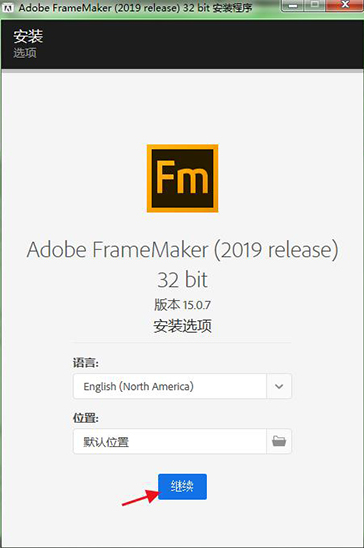Click the 位置 label
The height and width of the screenshot is (548, 364).
[86, 418]
